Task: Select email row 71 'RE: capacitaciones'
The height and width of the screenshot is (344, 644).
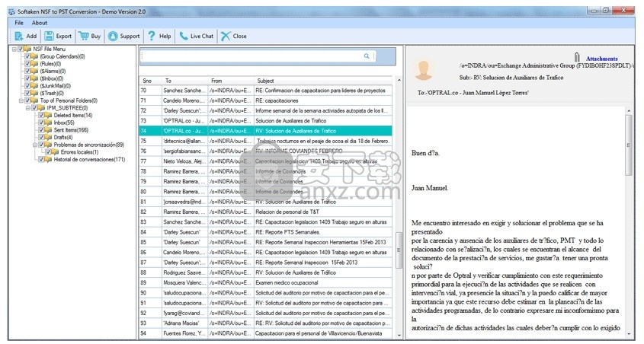Action: pos(266,100)
